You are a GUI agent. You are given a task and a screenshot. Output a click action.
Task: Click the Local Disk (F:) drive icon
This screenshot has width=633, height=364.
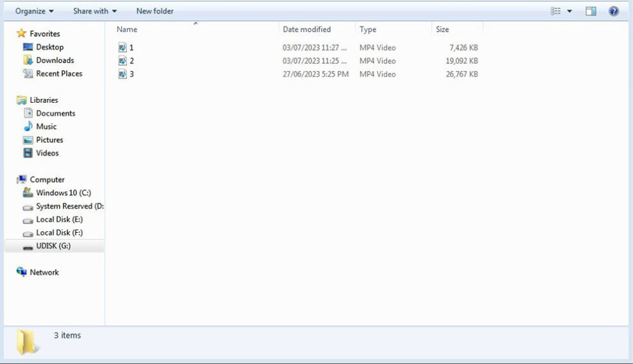(x=28, y=233)
